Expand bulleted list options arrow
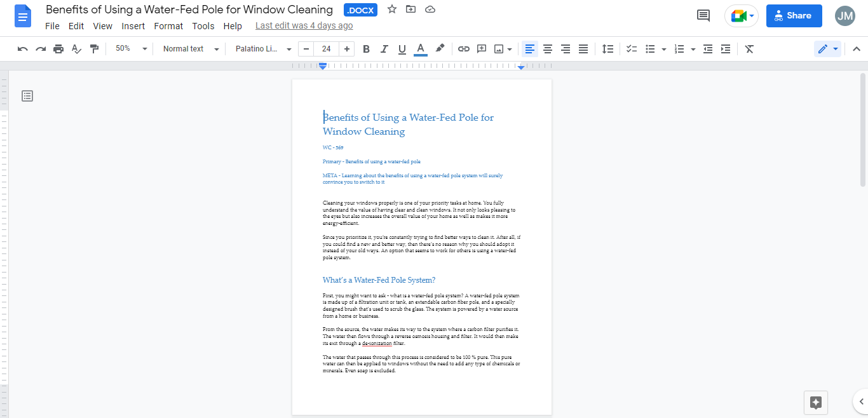Screen dimensions: 868x418 click(x=664, y=49)
